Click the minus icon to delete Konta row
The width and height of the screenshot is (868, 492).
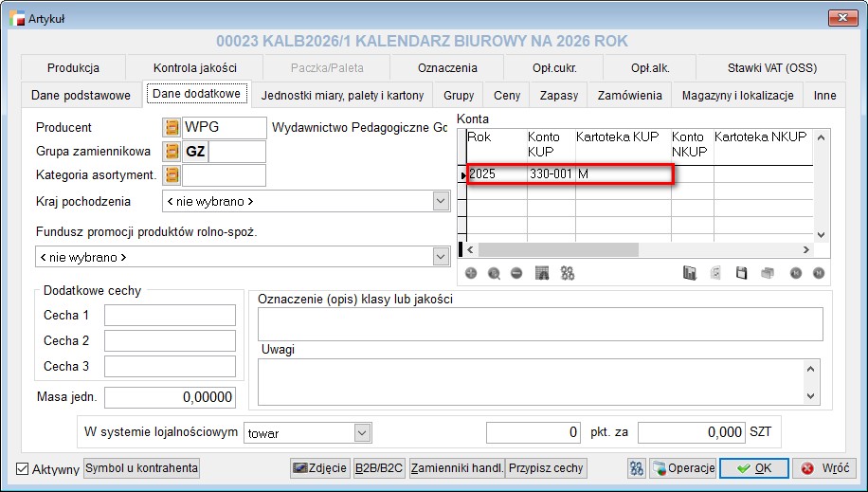(x=516, y=273)
